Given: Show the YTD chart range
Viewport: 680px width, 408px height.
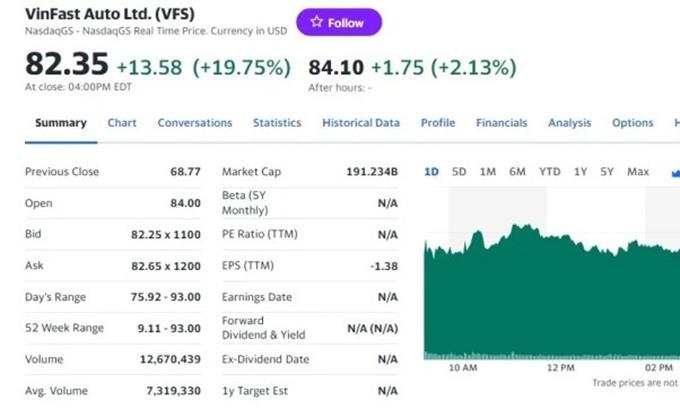Looking at the screenshot, I should click(549, 172).
